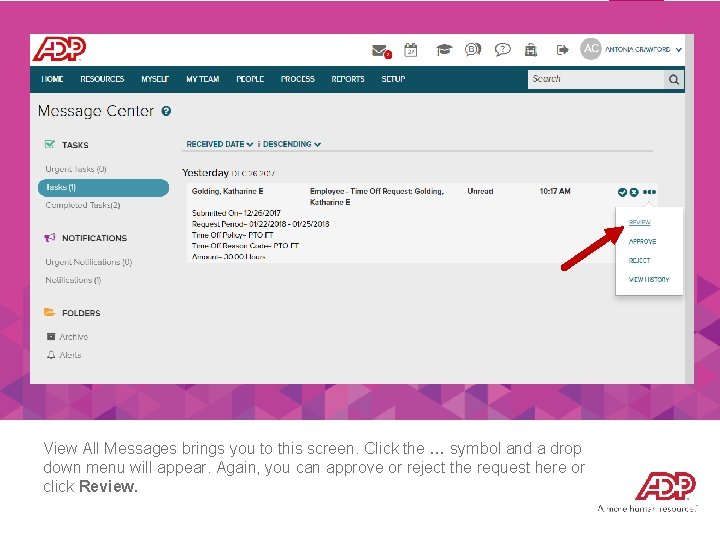
Task: Select Reject in the dropdown menu
Action: [639, 260]
